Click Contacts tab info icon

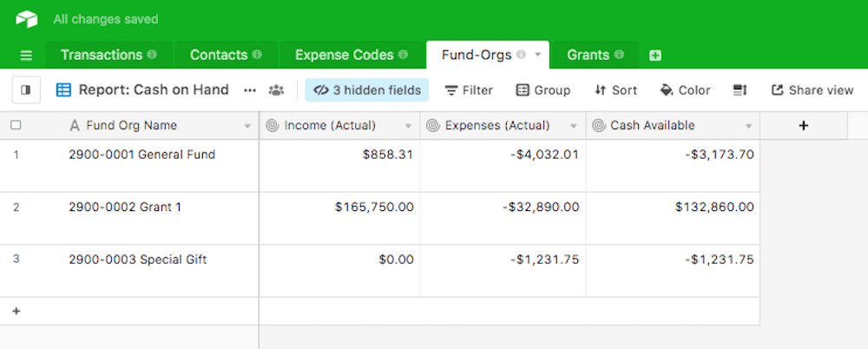[257, 55]
